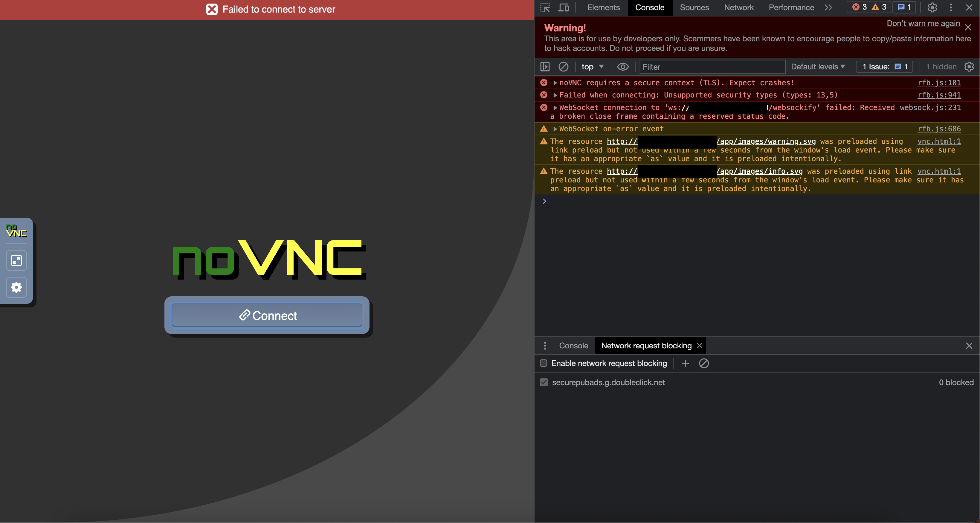The width and height of the screenshot is (980, 523).
Task: Toggle the device emulation toolbar
Action: [564, 7]
